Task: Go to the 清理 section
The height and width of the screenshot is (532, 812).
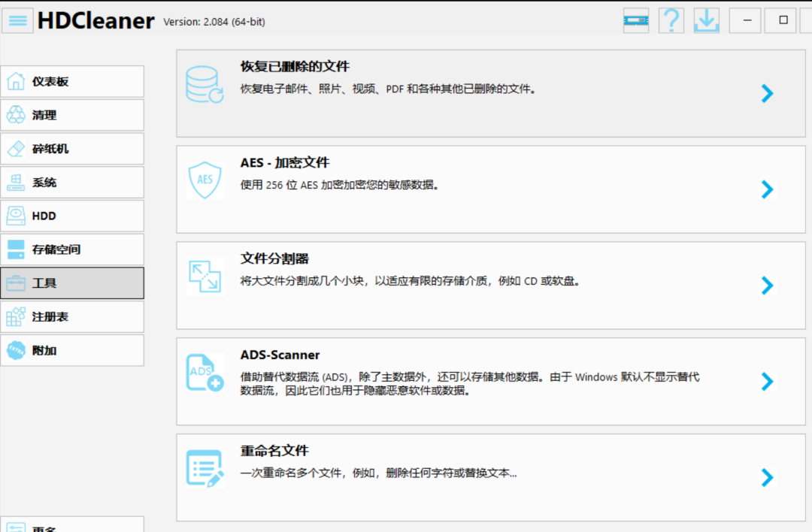Action: tap(72, 115)
